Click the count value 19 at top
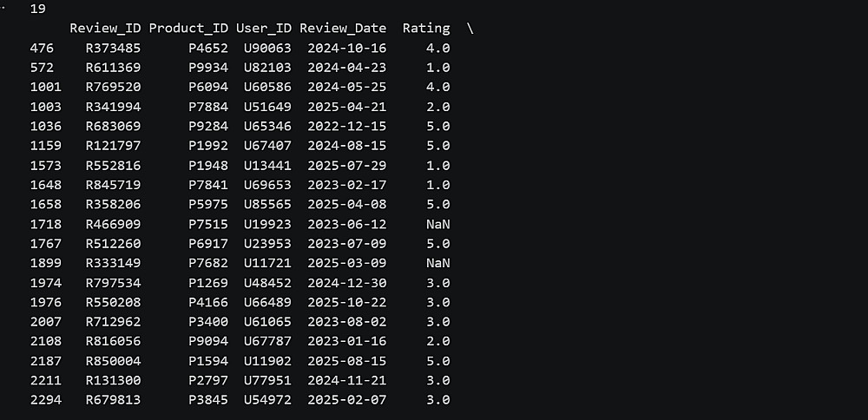Screen dimensions: 868x420 37,9
